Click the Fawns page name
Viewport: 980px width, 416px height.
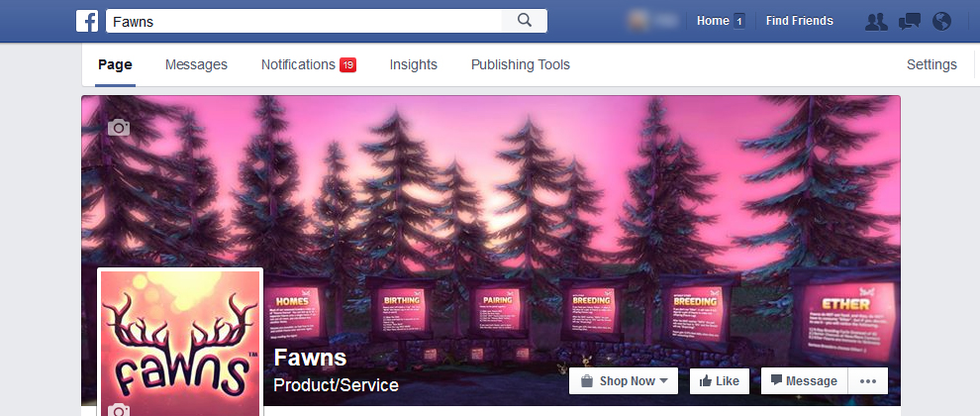click(x=310, y=358)
